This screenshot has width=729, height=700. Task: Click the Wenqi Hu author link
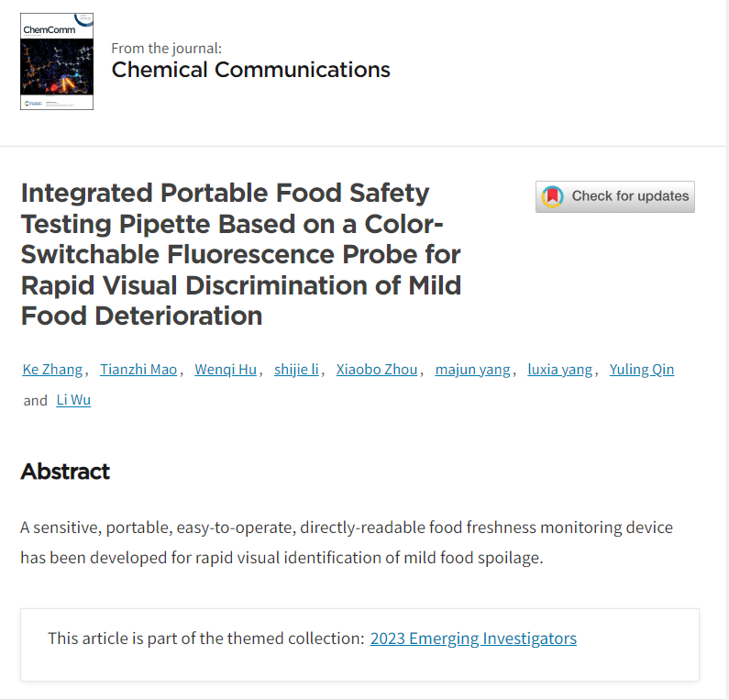(x=226, y=370)
